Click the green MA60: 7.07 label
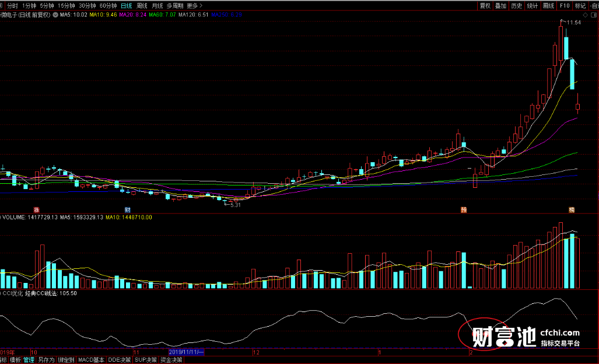Image resolution: width=599 pixels, height=364 pixels. pyautogui.click(x=162, y=15)
